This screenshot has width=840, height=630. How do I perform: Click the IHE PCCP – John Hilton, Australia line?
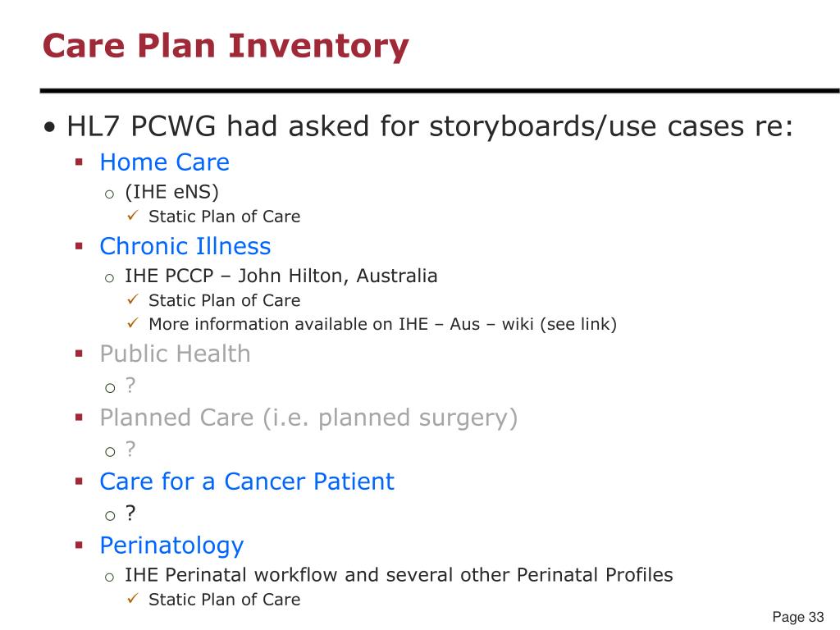[281, 276]
